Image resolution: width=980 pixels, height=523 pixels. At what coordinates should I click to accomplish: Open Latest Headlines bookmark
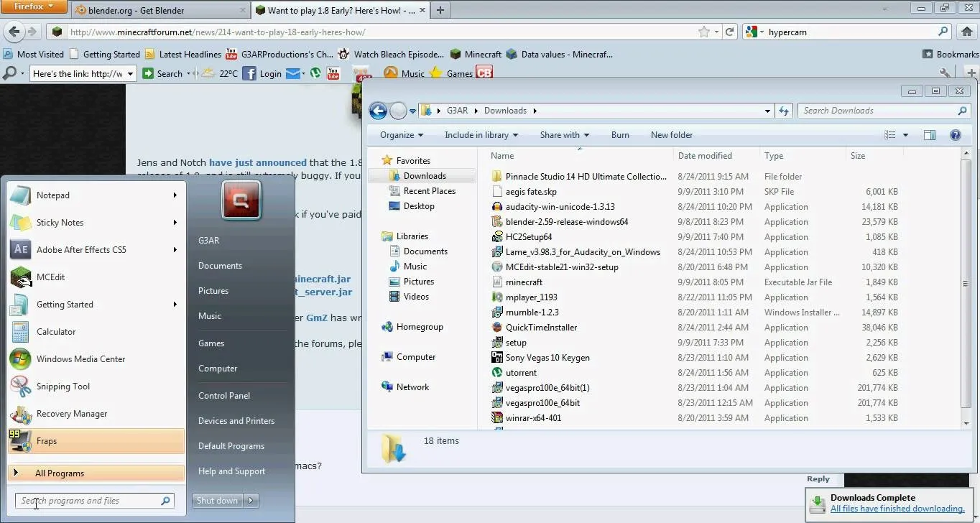click(x=182, y=54)
